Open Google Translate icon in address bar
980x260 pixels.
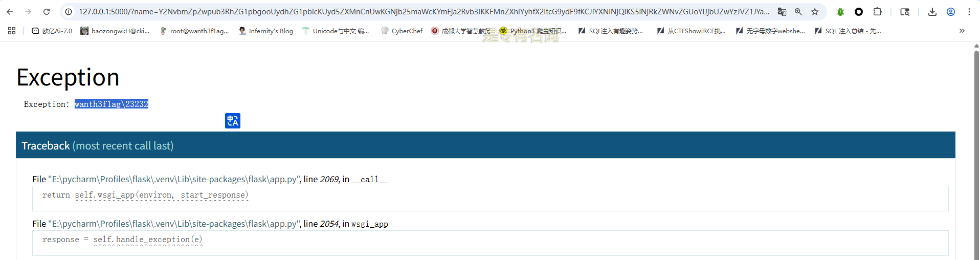point(782,12)
